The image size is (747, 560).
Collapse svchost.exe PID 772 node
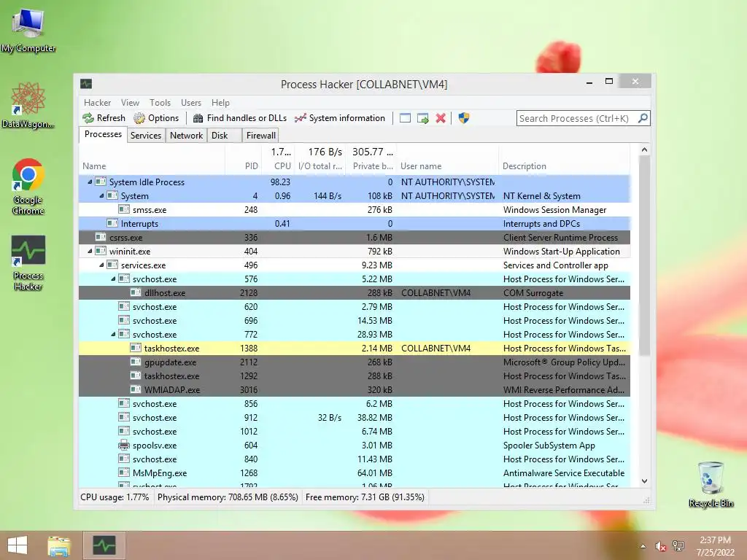coord(113,334)
